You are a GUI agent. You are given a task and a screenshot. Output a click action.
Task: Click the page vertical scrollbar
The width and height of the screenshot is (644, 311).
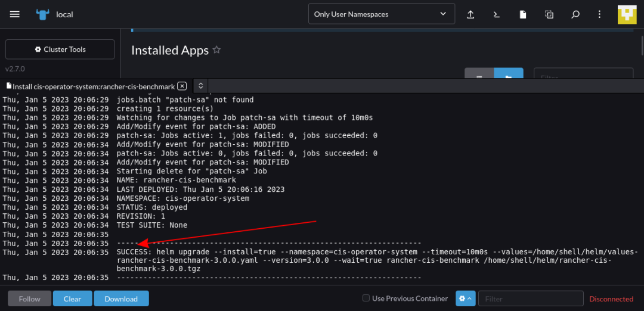pyautogui.click(x=642, y=45)
